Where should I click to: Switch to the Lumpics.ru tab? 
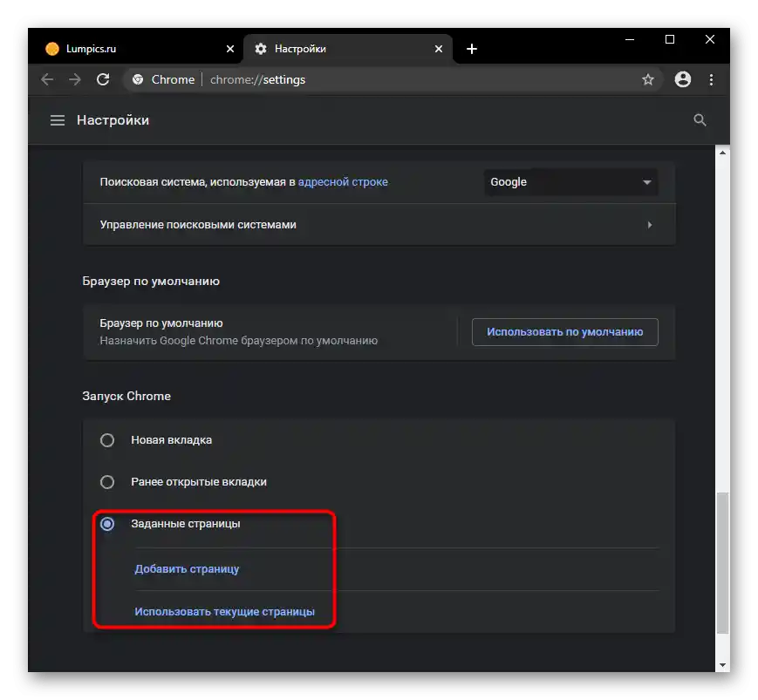coord(135,49)
